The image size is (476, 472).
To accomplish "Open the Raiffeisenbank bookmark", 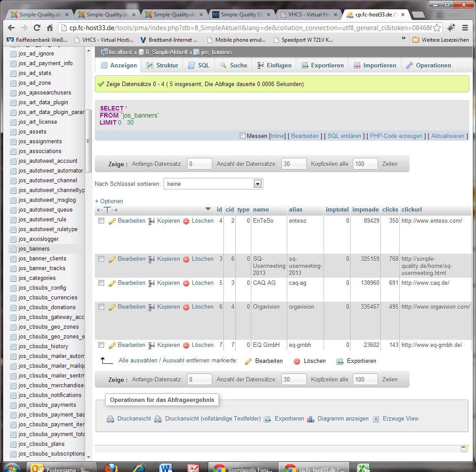I will [x=37, y=40].
